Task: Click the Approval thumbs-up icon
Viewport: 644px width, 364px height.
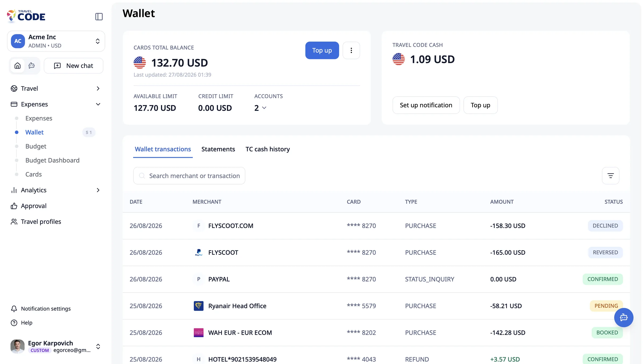Action: coord(14,206)
